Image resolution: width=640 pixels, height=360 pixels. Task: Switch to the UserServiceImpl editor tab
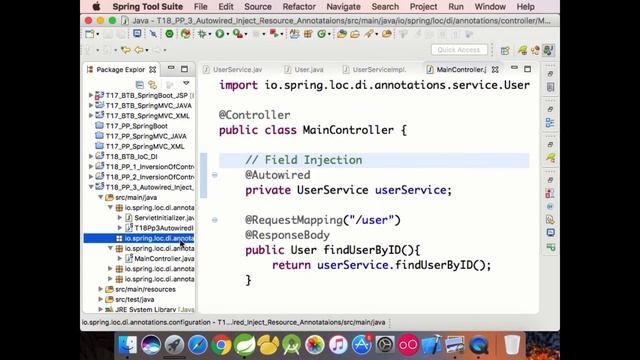[x=374, y=70]
